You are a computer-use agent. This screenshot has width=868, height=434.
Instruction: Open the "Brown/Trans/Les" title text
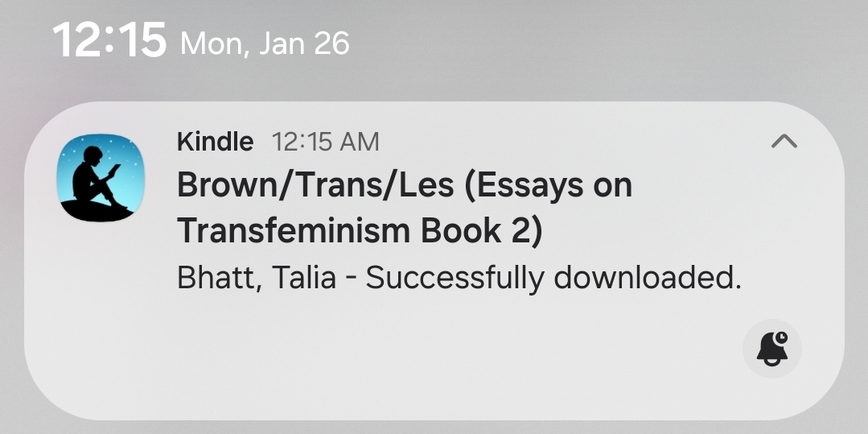point(318,186)
